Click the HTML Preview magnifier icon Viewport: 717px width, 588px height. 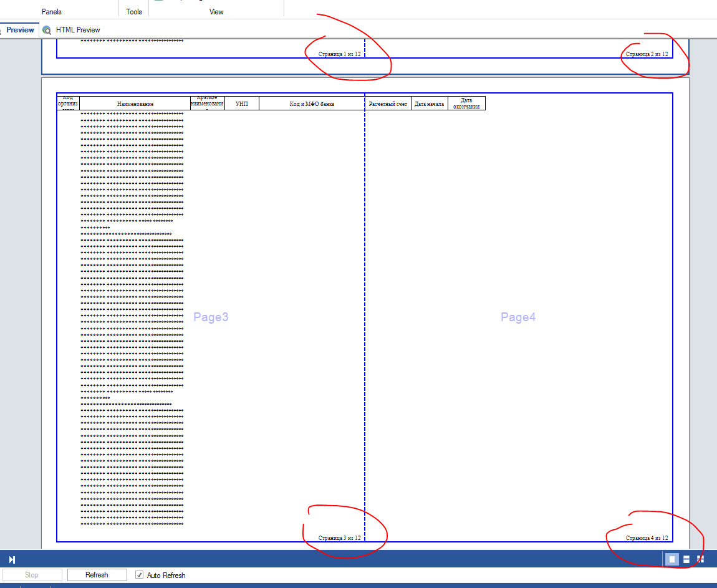47,30
